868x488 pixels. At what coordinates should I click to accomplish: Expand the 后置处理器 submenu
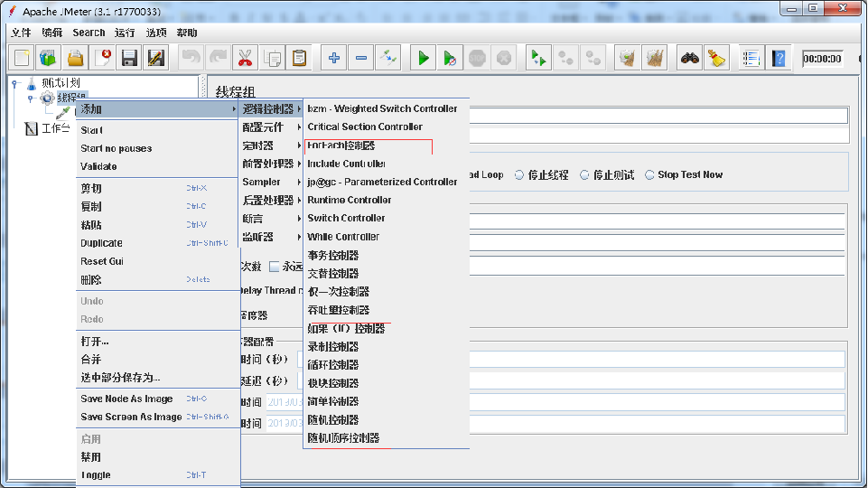tap(271, 200)
